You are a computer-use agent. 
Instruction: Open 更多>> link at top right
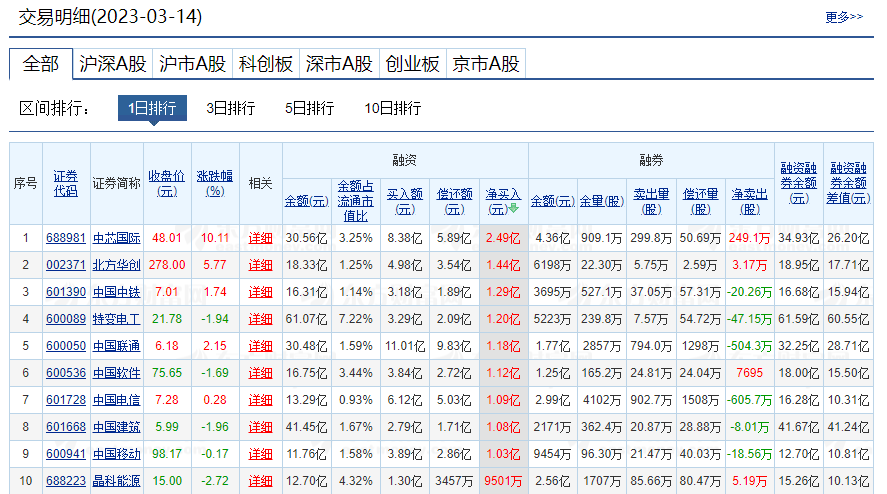coord(844,17)
